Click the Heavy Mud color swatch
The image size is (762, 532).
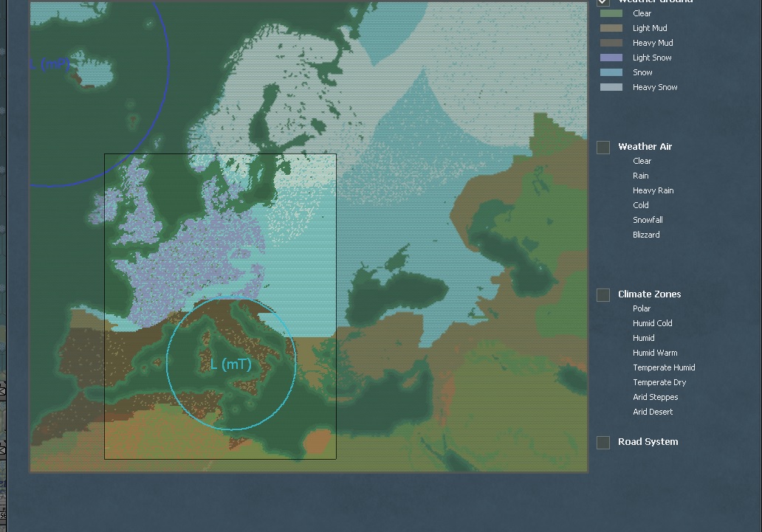611,43
